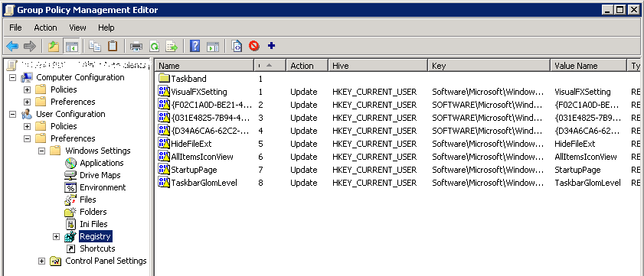Image resolution: width=644 pixels, height=276 pixels.
Task: Expand the Registry tree node
Action: 56,237
